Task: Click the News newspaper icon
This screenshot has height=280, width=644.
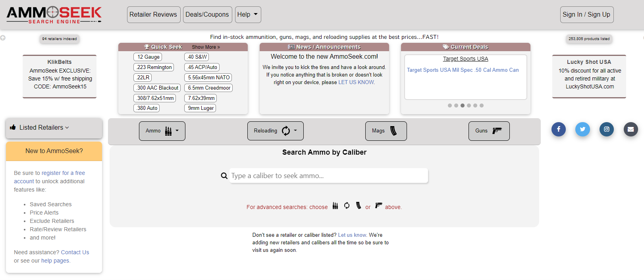Action: (x=291, y=47)
